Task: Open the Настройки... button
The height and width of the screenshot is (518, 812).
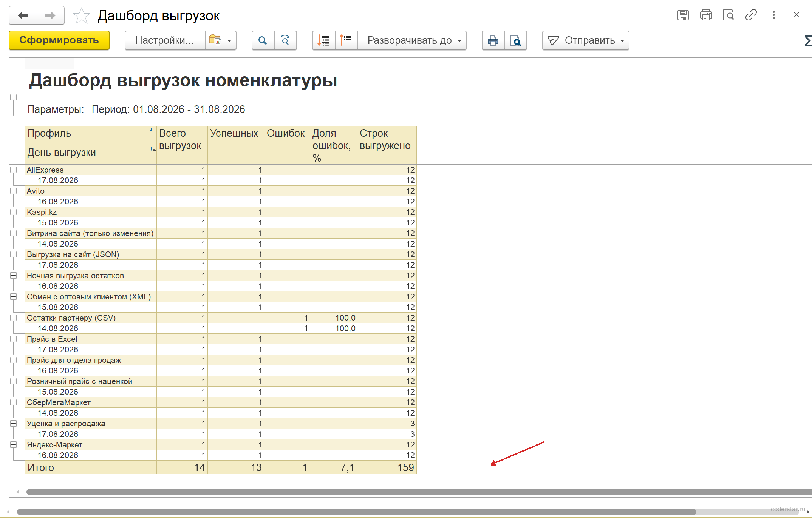Action: point(165,40)
